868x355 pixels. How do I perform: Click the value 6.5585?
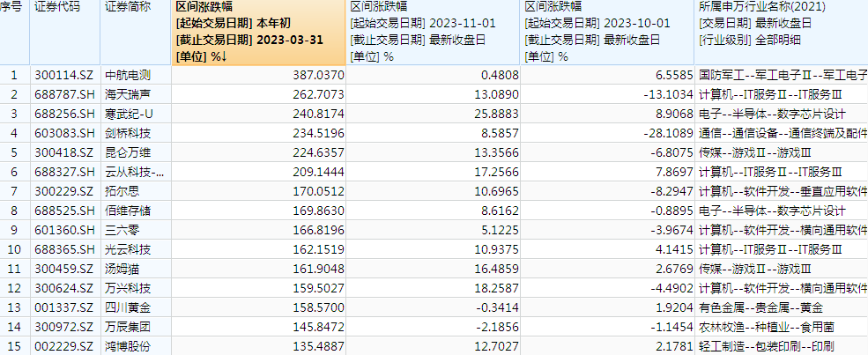coord(673,75)
